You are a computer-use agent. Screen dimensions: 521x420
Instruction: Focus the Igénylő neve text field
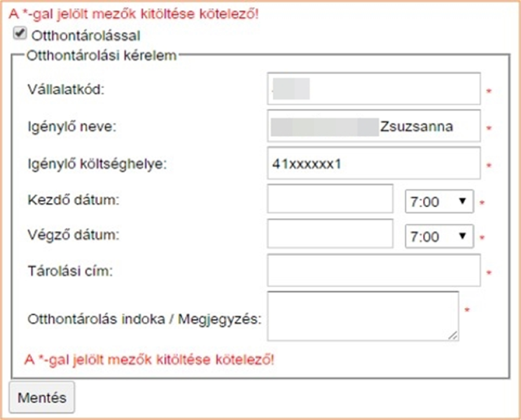point(374,126)
